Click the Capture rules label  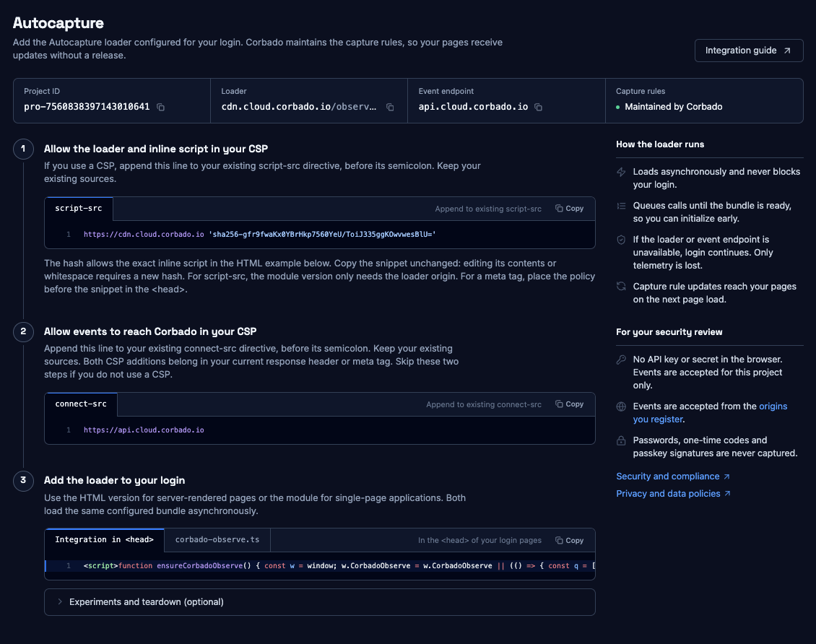click(x=641, y=92)
